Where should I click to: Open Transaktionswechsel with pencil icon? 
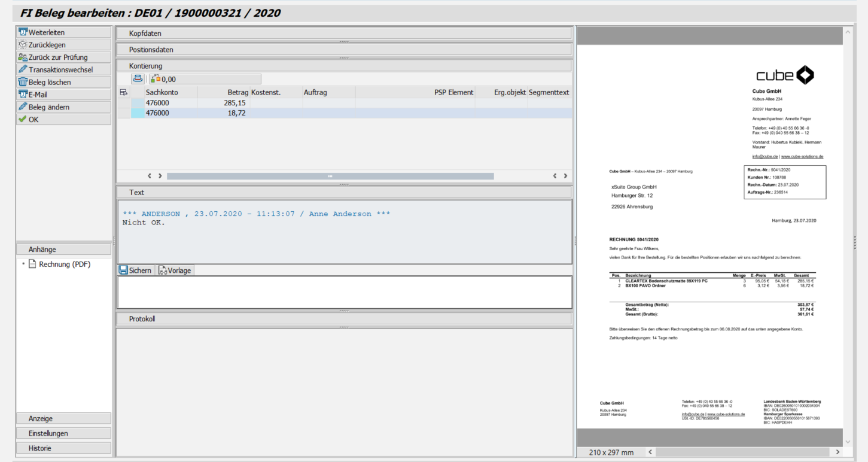coord(63,70)
